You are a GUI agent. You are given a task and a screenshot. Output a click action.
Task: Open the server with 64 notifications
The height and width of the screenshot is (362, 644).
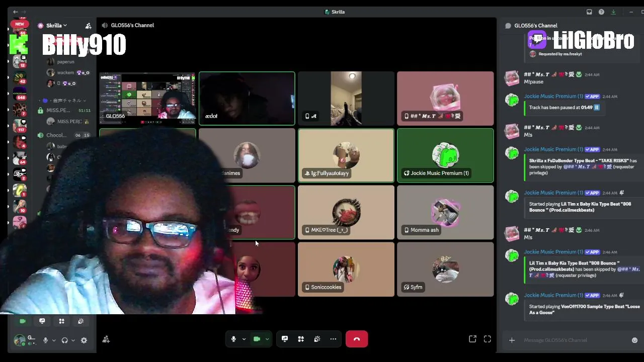(x=19, y=158)
